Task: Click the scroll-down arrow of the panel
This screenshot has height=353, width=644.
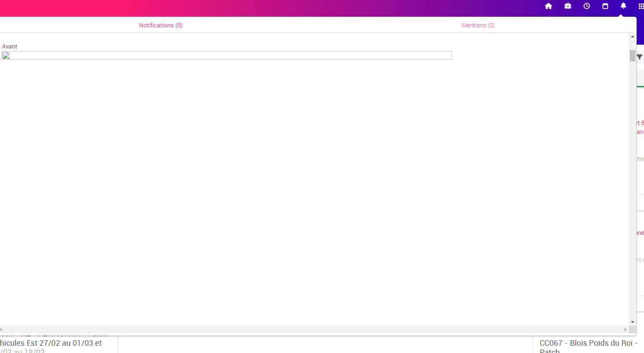Action: click(632, 322)
